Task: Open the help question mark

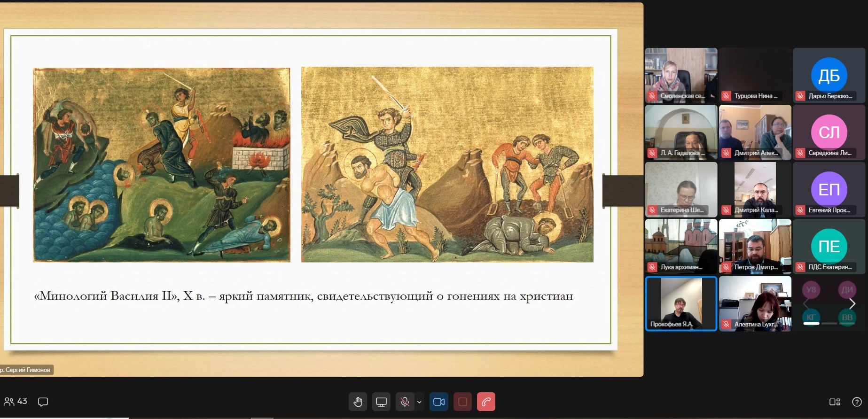Action: (857, 402)
